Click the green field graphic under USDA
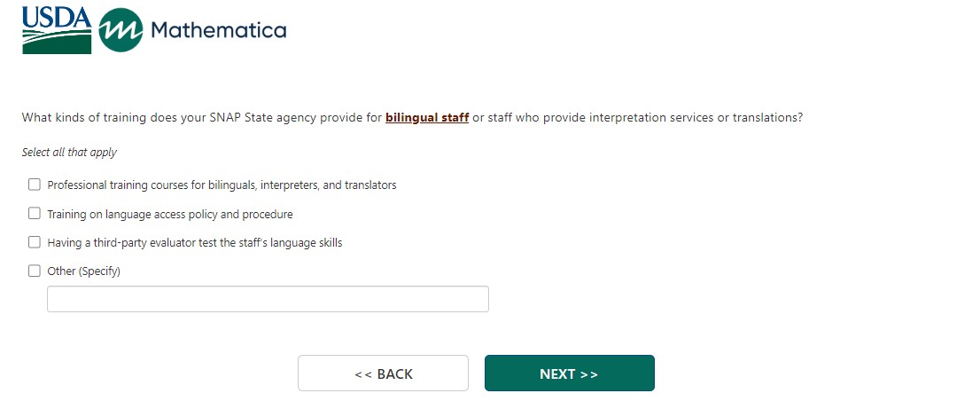The width and height of the screenshot is (980, 401). (57, 43)
